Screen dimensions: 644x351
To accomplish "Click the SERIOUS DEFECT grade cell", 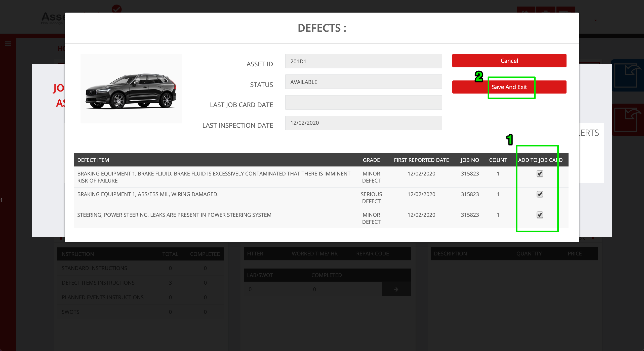I will 371,198.
